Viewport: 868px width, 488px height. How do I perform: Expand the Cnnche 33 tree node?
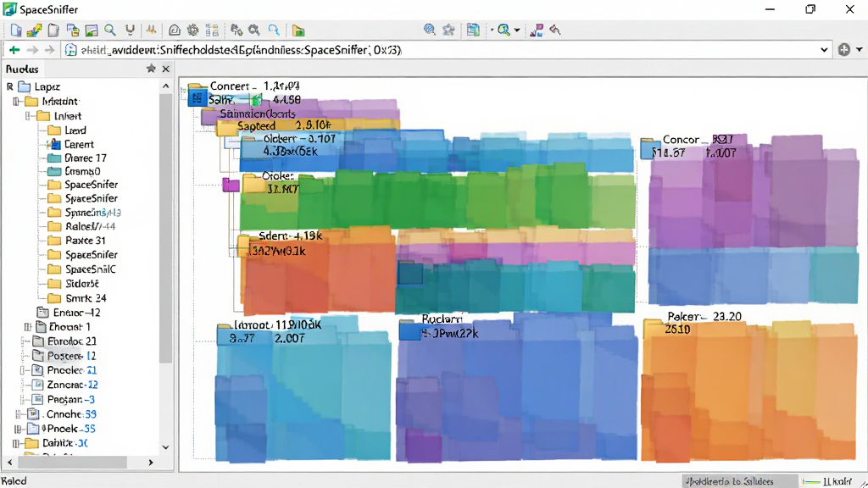19,413
